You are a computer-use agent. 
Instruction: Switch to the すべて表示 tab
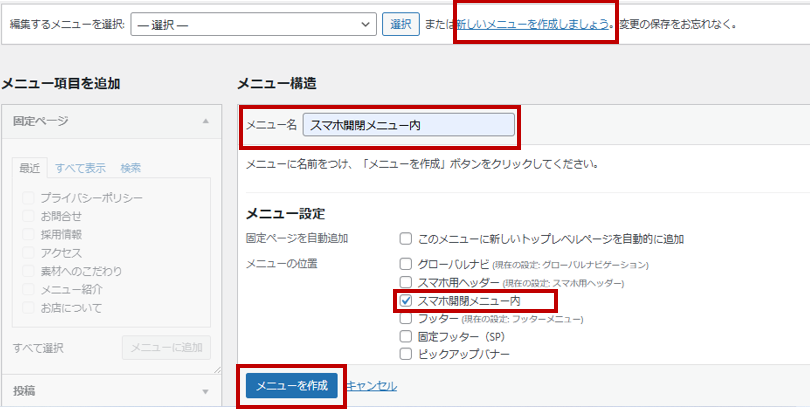[x=80, y=168]
